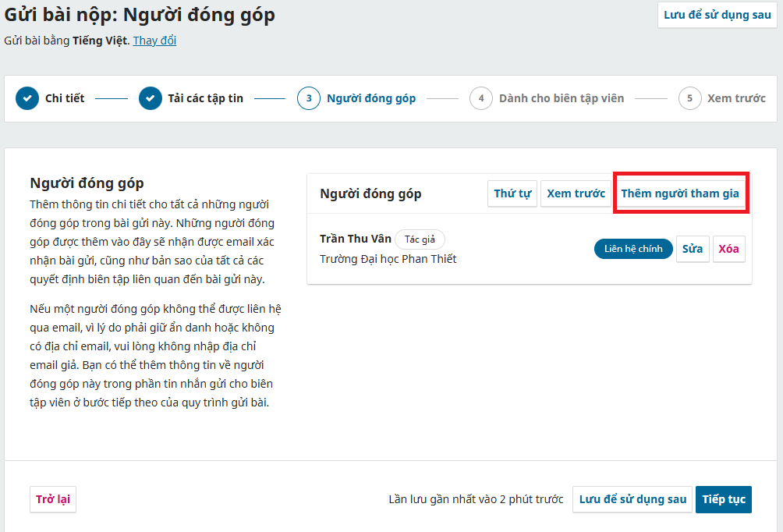This screenshot has height=532, width=783.
Task: Click the Liên hệ chính badge
Action: [x=633, y=249]
